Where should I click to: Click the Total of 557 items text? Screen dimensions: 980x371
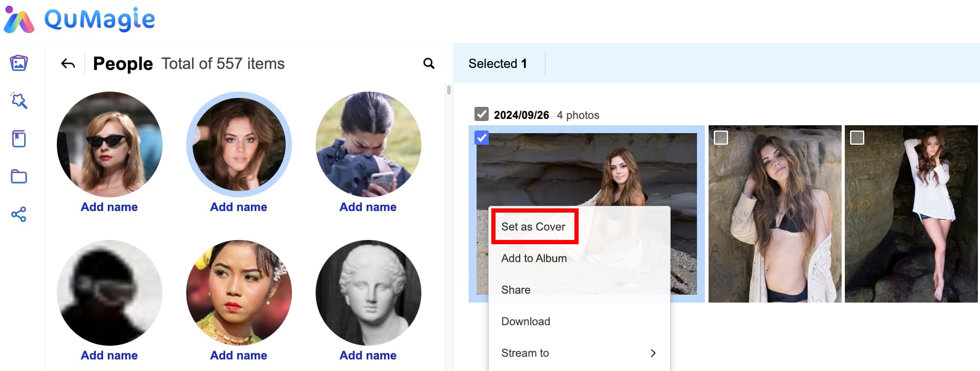(x=223, y=64)
